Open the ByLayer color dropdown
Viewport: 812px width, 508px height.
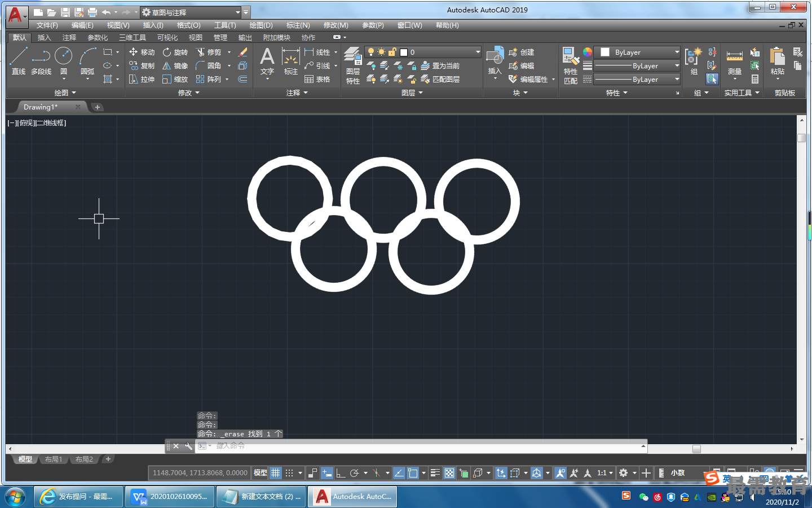pyautogui.click(x=638, y=52)
